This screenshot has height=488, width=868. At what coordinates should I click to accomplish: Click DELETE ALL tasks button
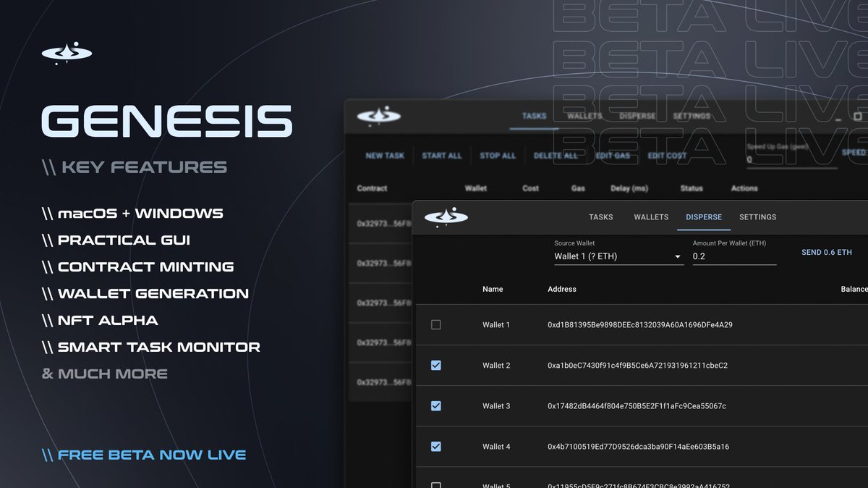tap(556, 156)
